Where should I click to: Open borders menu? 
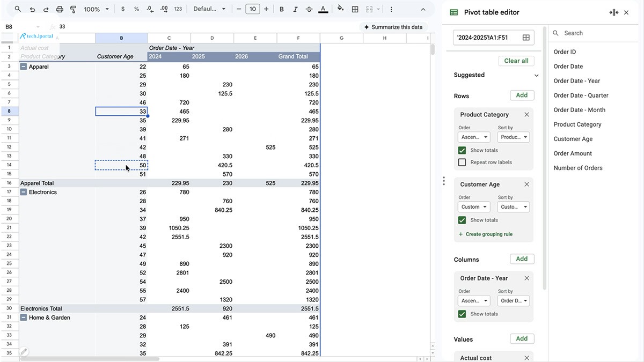click(355, 9)
